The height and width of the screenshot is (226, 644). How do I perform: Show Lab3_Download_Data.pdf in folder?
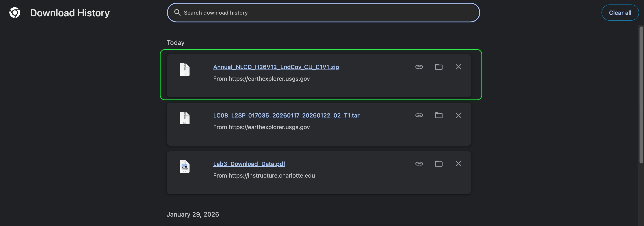[x=439, y=164]
